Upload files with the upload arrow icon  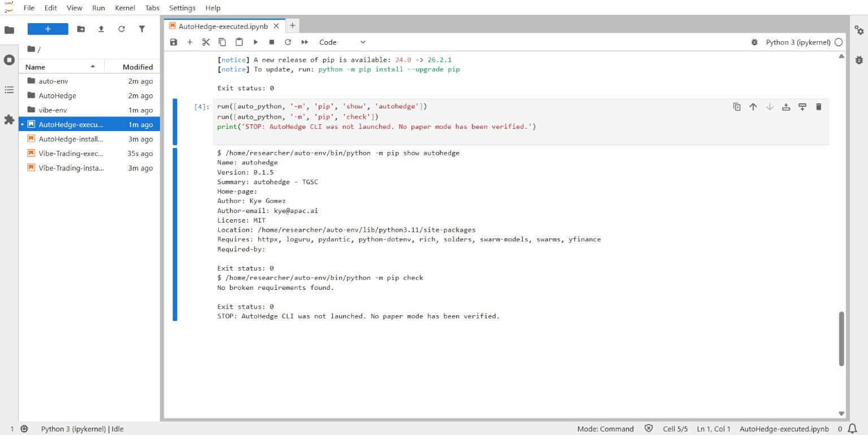(101, 29)
